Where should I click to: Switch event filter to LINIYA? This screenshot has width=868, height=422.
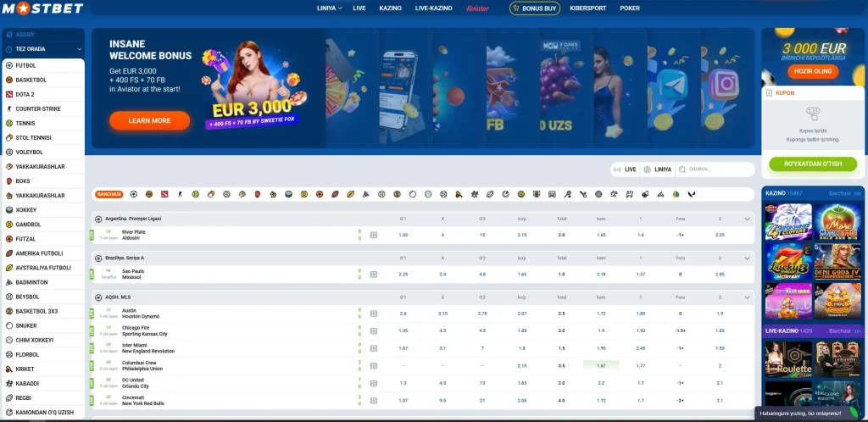(x=658, y=169)
